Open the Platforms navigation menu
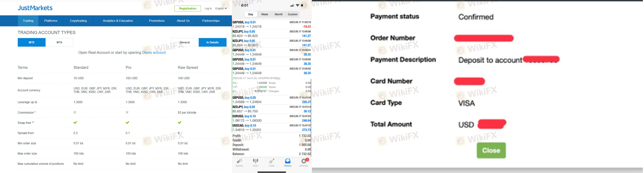 coord(51,21)
